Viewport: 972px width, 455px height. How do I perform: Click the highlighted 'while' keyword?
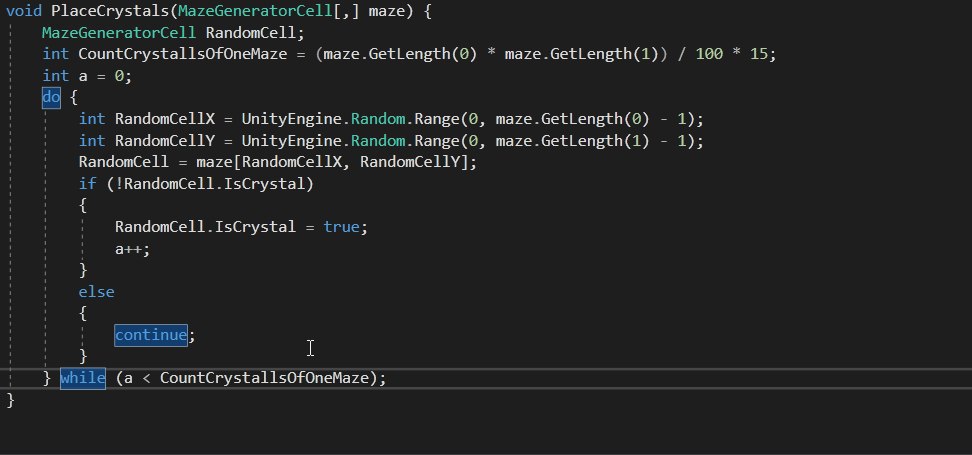(x=83, y=378)
